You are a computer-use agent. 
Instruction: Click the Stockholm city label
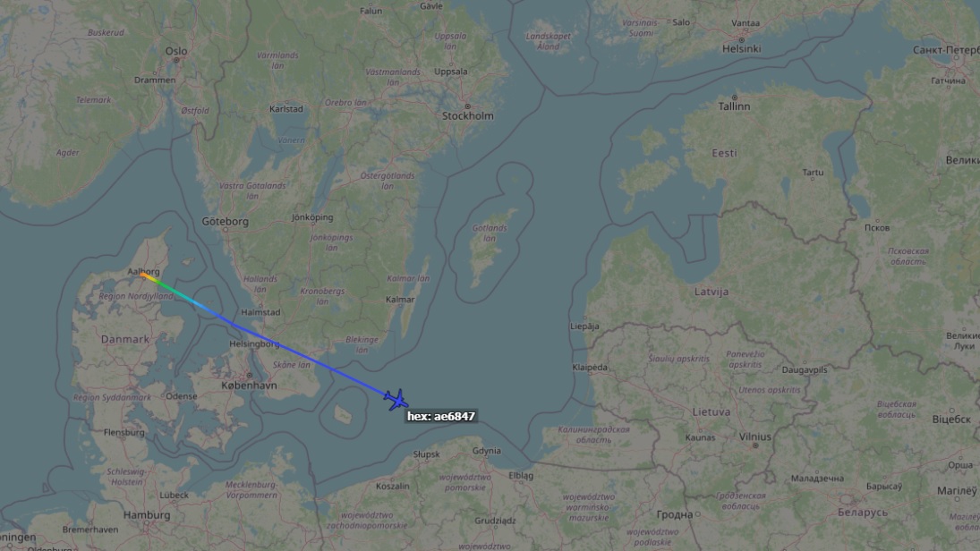click(467, 115)
